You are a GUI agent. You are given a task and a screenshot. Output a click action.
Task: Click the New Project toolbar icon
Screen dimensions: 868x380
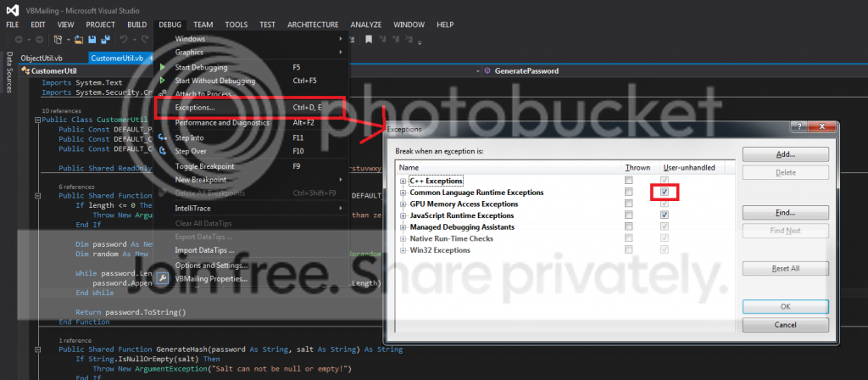pyautogui.click(x=58, y=39)
